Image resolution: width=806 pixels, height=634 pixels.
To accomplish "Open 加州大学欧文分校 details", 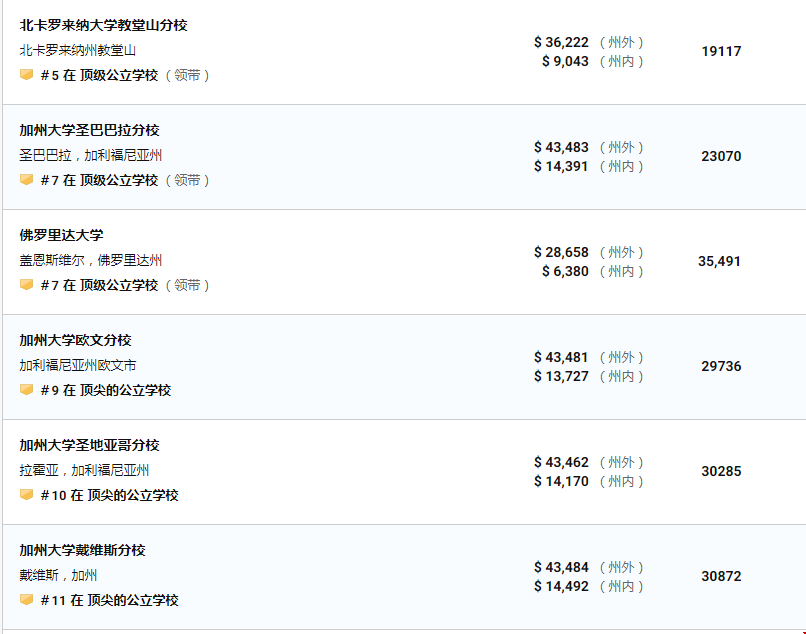I will coord(75,340).
